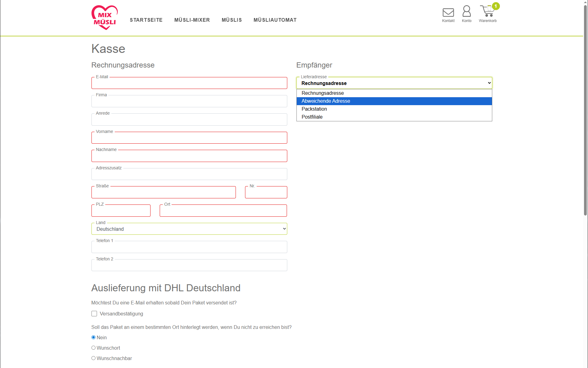
Task: Select the Nein radio button
Action: [x=93, y=337]
